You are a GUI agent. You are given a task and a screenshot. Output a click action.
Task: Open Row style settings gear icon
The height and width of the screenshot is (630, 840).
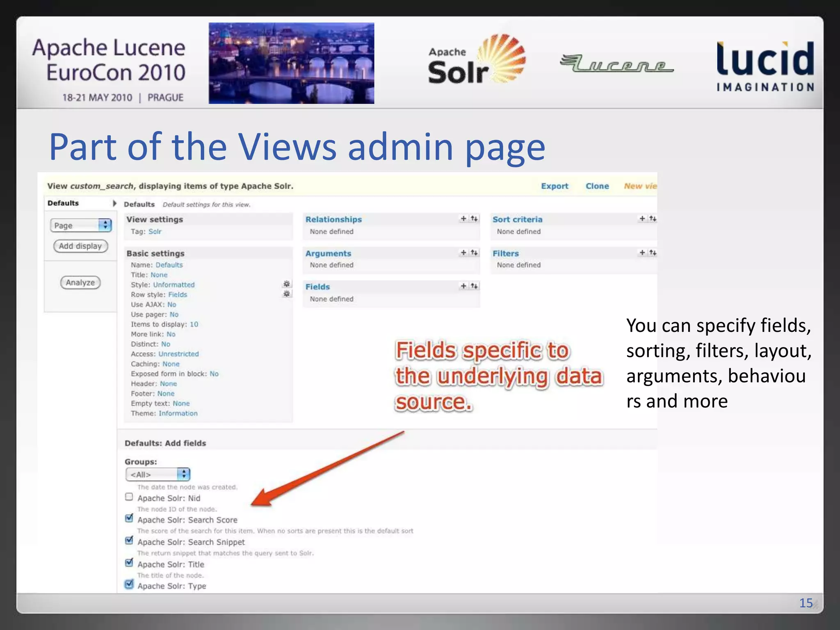(x=287, y=294)
